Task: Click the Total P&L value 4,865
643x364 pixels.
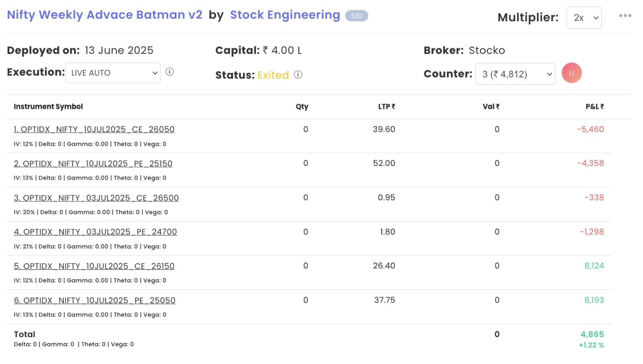Action: coord(592,334)
